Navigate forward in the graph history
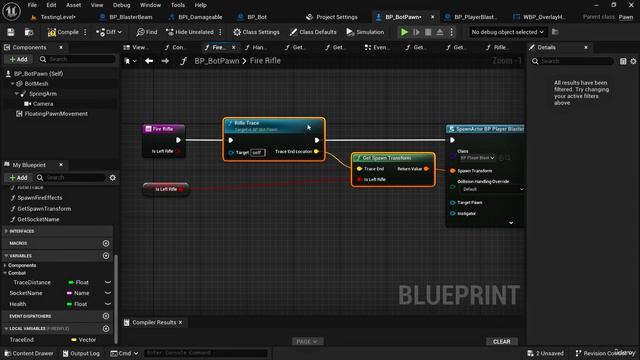 (x=165, y=61)
